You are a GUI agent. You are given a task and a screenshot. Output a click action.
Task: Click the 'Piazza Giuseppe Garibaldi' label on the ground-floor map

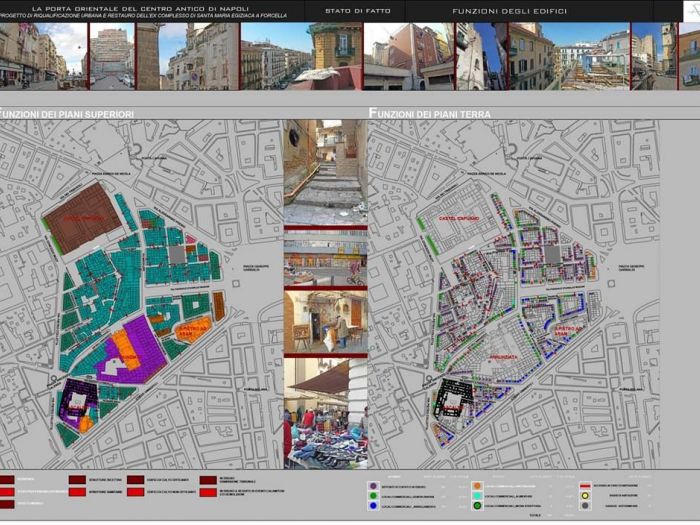[631, 268]
